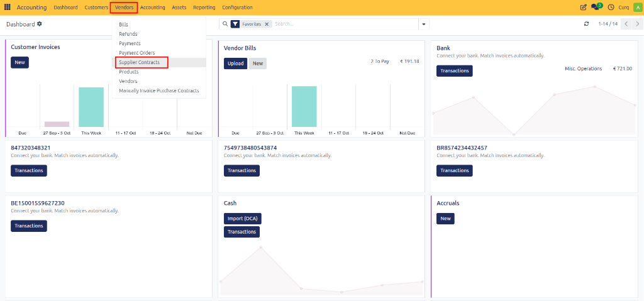Select Products from Vendors dropdown
644x301 pixels.
click(x=159, y=72)
